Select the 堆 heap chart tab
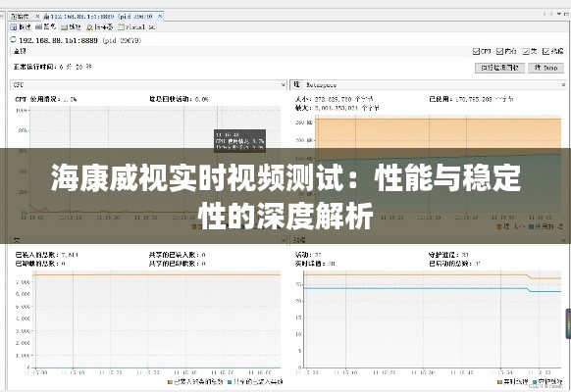The height and width of the screenshot is (392, 571). coord(296,84)
